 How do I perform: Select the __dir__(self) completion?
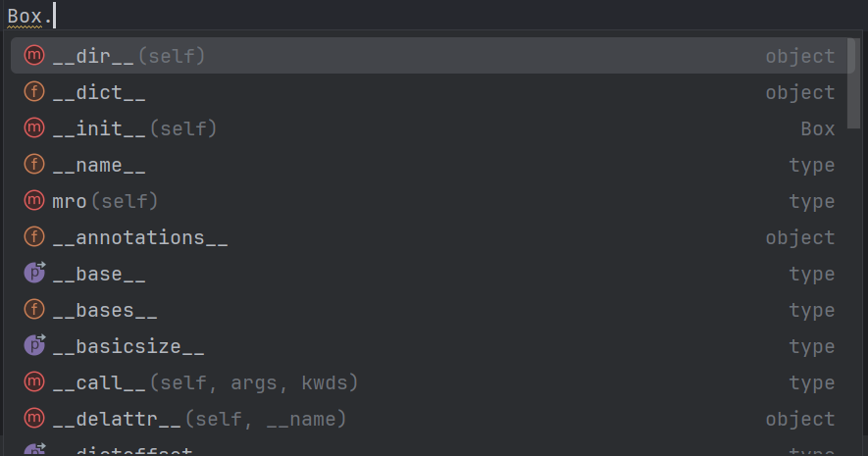[x=128, y=56]
